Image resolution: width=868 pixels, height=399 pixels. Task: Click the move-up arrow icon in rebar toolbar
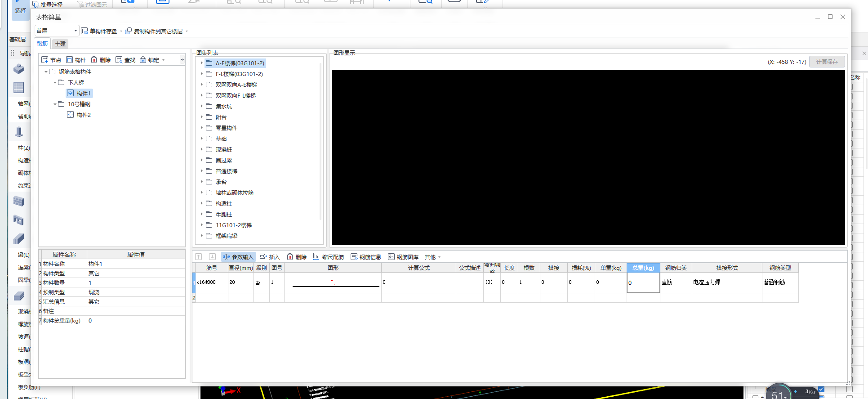tap(199, 257)
